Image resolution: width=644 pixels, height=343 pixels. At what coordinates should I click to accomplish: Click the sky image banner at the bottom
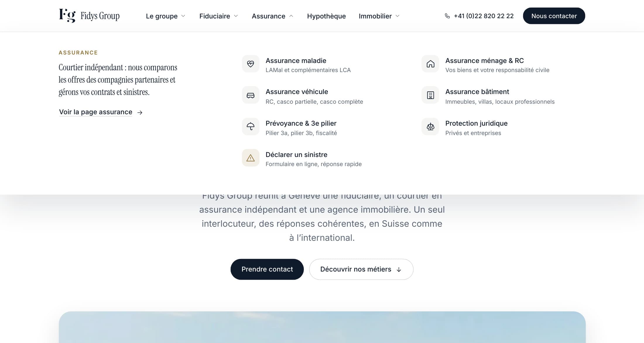322,327
